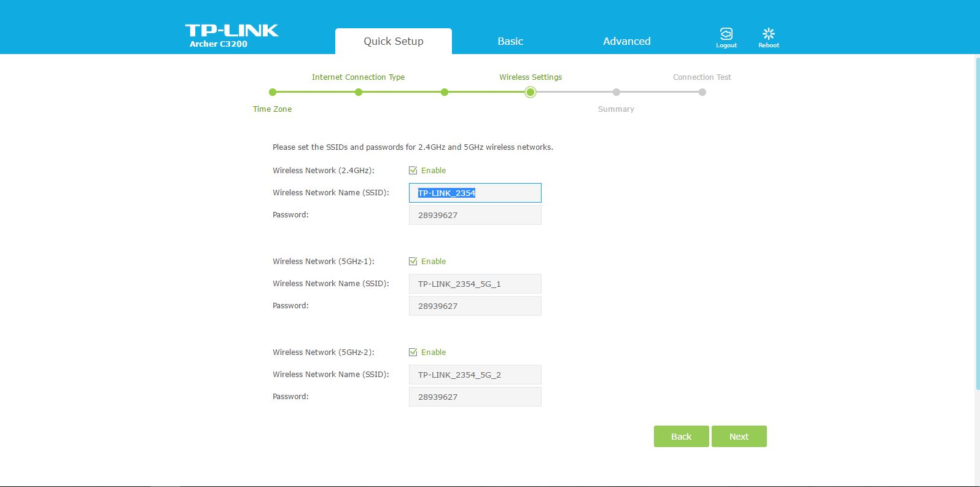Image resolution: width=980 pixels, height=487 pixels.
Task: Toggle the 5GHz-1 Enable checkbox
Action: point(413,262)
